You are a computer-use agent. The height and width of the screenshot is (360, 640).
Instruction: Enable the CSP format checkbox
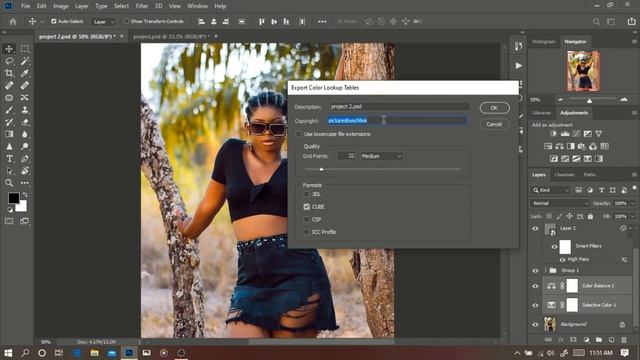coord(307,220)
